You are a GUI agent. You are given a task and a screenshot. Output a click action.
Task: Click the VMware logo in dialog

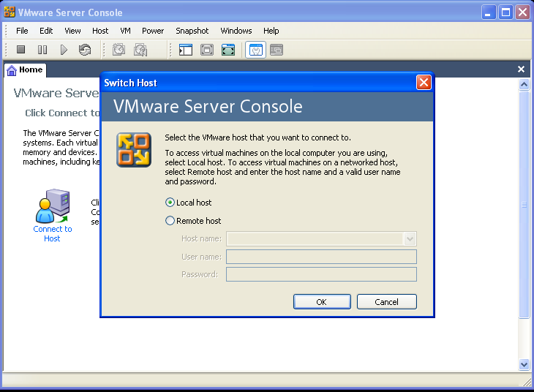[x=134, y=150]
